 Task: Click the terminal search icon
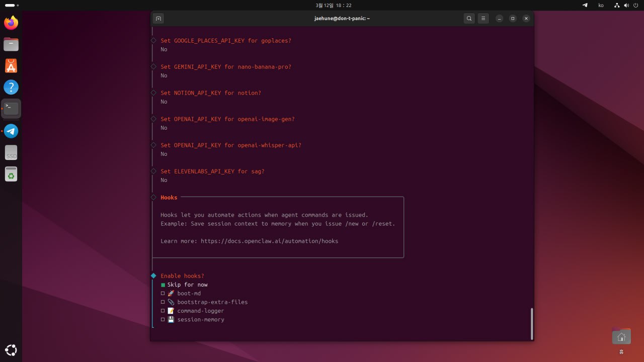coord(469,19)
